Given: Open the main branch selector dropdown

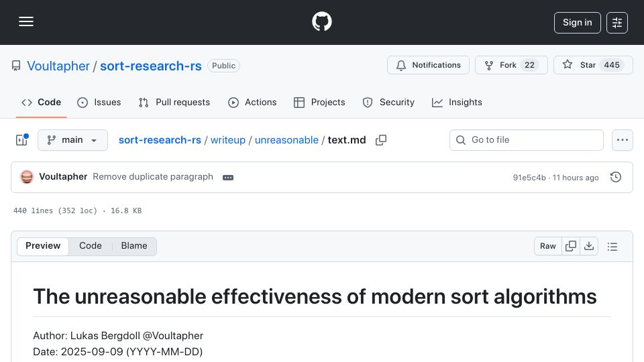Looking at the screenshot, I should [72, 140].
